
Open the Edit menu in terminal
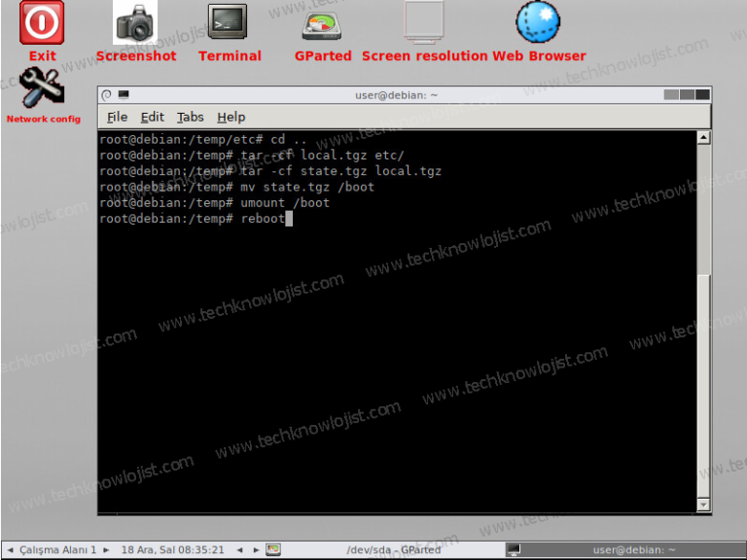(x=153, y=117)
